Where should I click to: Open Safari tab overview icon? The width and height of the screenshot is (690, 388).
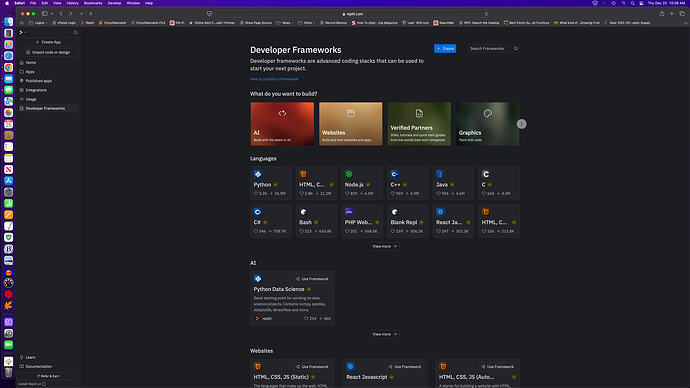(682, 14)
